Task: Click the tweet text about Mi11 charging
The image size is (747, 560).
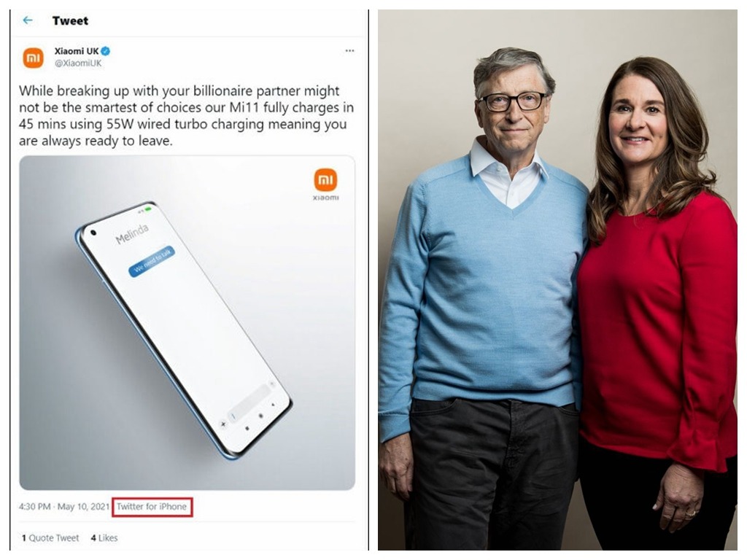Action: click(186, 116)
